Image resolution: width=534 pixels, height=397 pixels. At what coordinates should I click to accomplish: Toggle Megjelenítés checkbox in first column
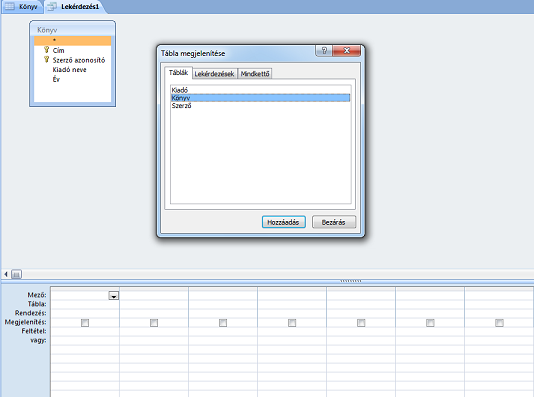pos(85,322)
